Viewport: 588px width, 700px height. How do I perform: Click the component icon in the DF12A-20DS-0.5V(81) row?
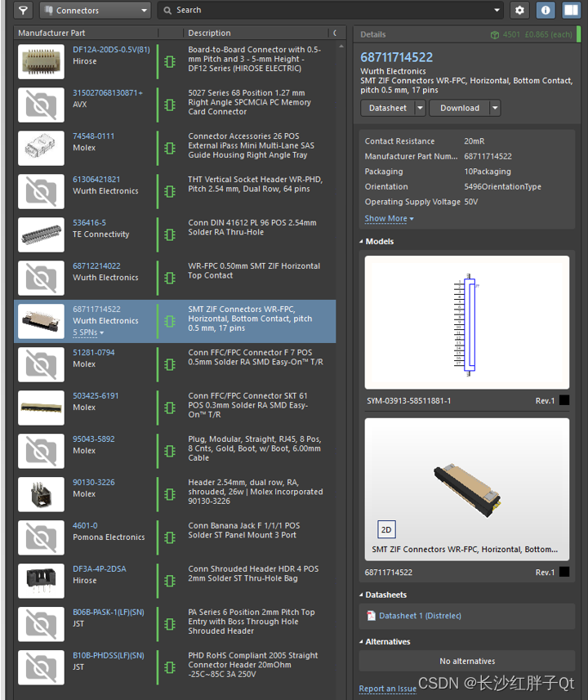(x=170, y=61)
